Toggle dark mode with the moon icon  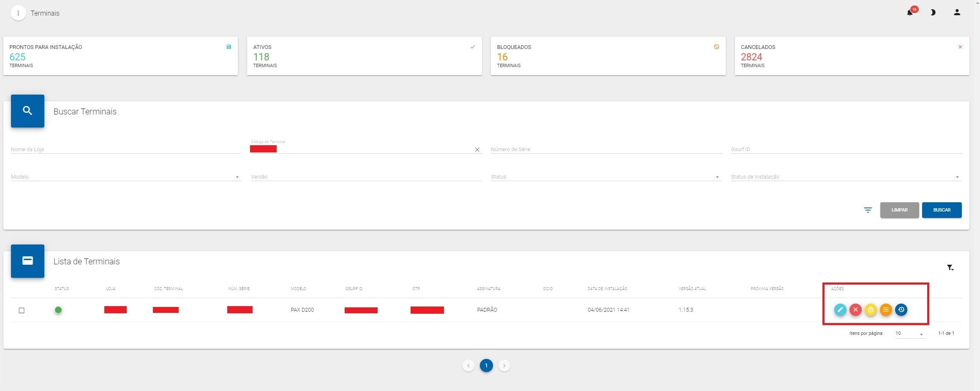tap(933, 13)
